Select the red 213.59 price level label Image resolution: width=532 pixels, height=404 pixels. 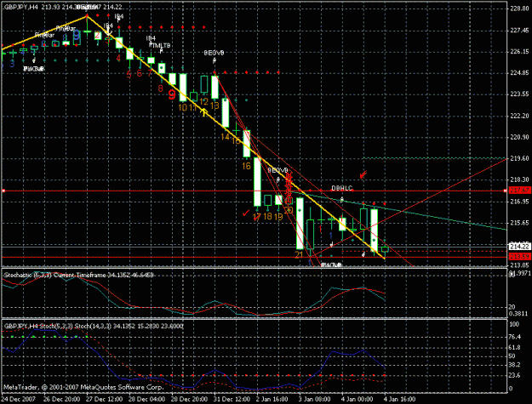click(519, 257)
